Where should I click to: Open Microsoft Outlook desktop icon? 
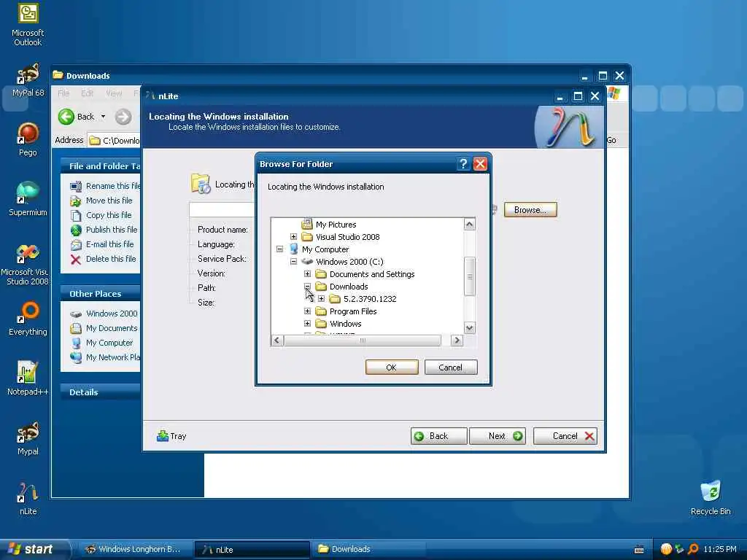click(28, 24)
